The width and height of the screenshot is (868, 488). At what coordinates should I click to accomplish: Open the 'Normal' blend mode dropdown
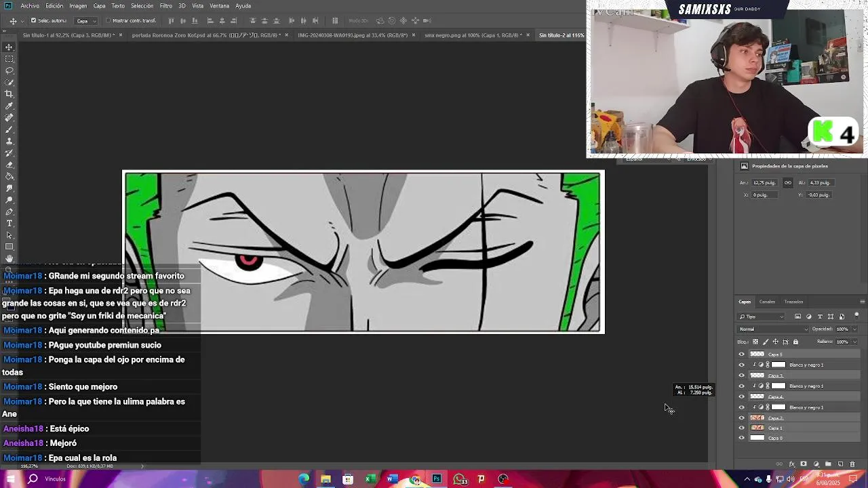[x=773, y=329]
